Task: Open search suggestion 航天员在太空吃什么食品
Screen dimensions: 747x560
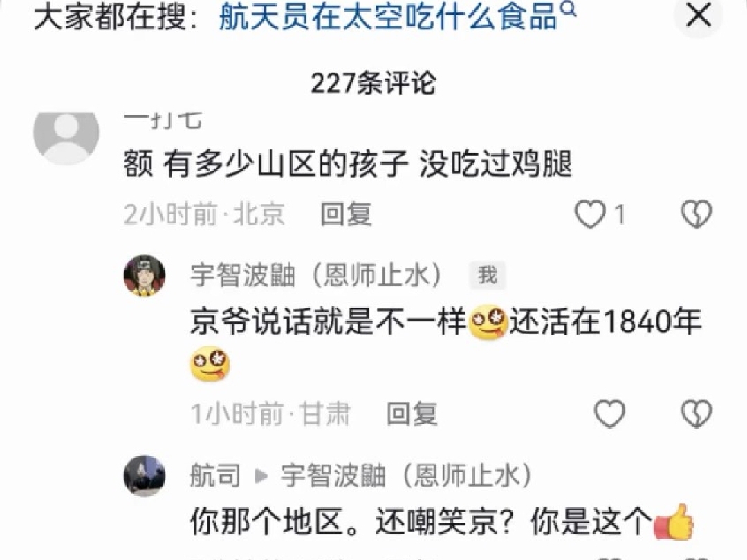Action: (388, 17)
